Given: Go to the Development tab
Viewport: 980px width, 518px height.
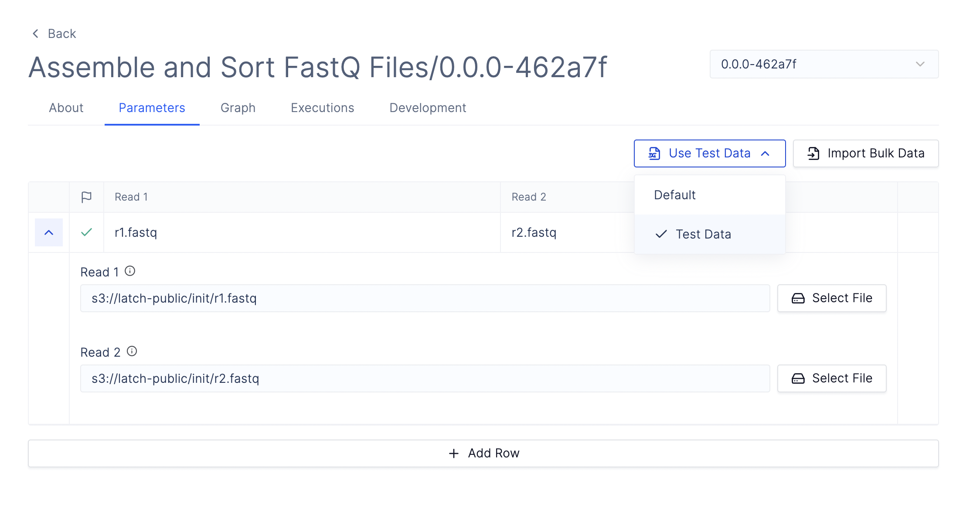Looking at the screenshot, I should tap(428, 108).
